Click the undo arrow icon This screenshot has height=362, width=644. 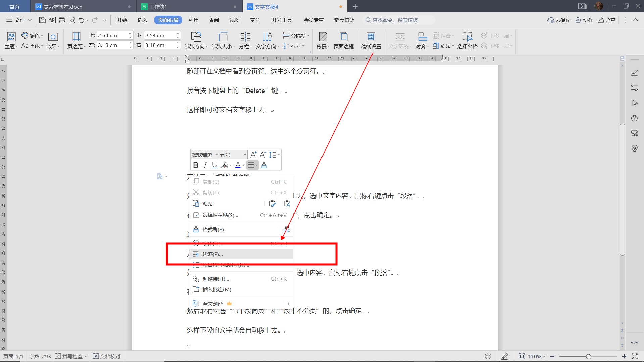81,20
